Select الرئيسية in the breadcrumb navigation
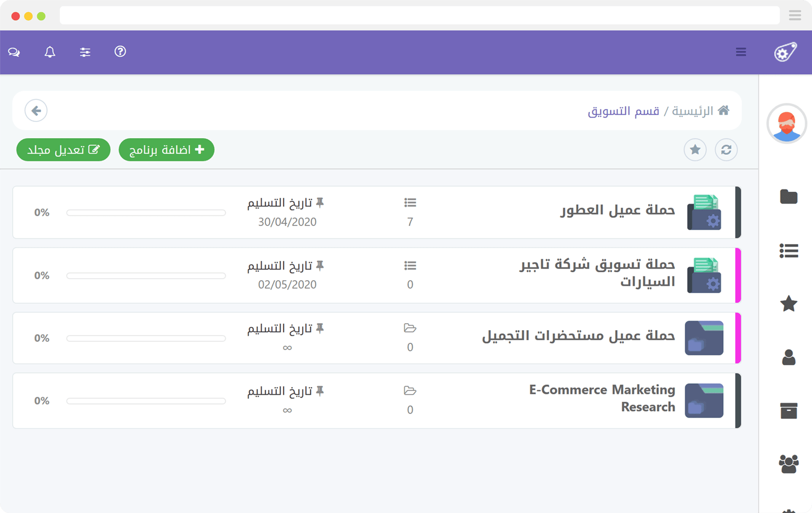This screenshot has width=812, height=513. click(695, 111)
